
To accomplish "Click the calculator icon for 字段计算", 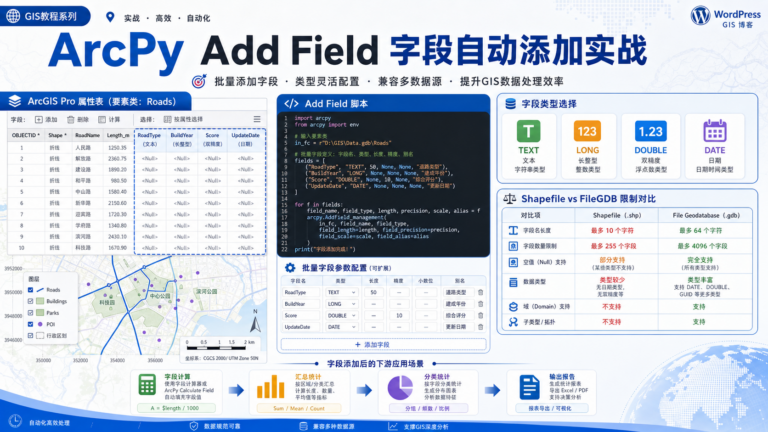I will pyautogui.click(x=147, y=384).
